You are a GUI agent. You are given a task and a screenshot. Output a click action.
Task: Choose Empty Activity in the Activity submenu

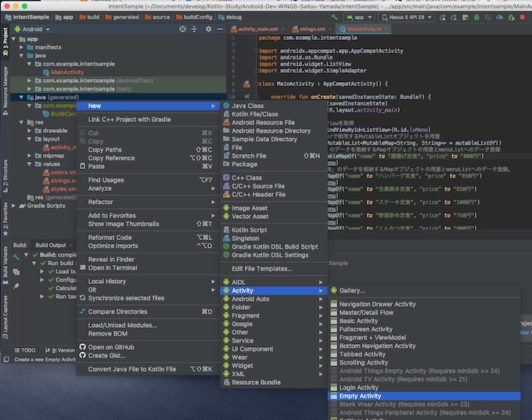(x=424, y=397)
